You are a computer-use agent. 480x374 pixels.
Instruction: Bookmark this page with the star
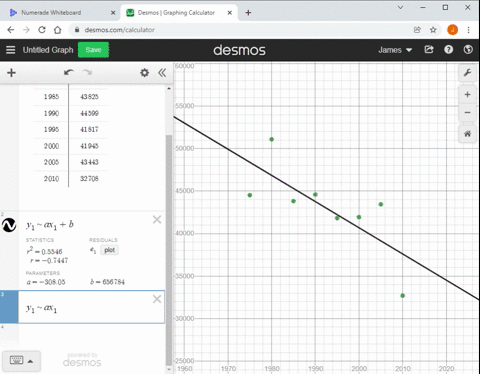tap(433, 30)
